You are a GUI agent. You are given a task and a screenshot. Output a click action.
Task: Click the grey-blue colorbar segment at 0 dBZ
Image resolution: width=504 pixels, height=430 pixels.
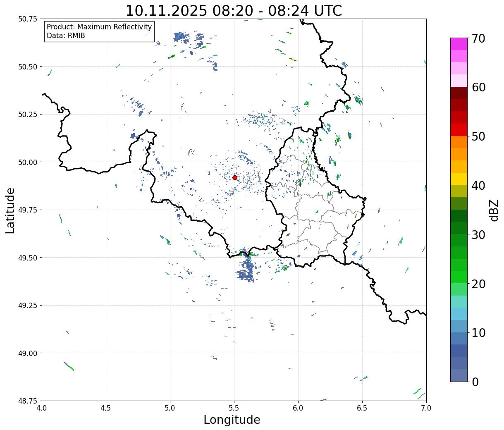coord(459,375)
